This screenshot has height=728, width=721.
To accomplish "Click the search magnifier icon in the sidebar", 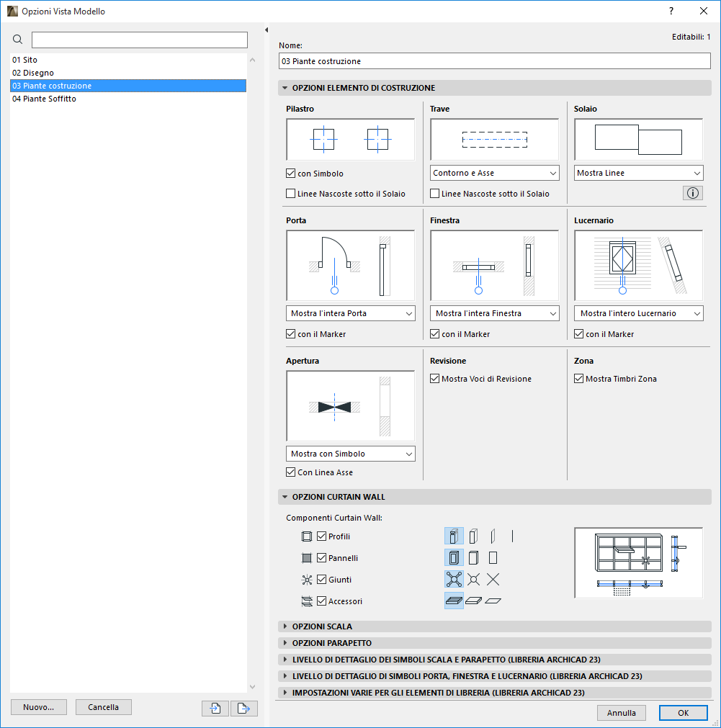I will [x=17, y=40].
